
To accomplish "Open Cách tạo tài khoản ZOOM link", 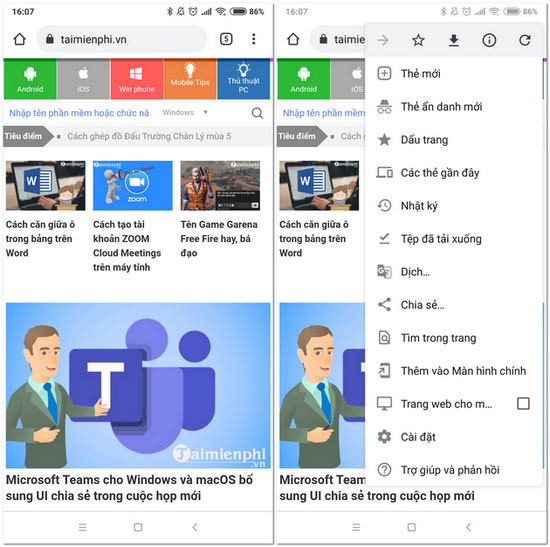I will coord(127,246).
